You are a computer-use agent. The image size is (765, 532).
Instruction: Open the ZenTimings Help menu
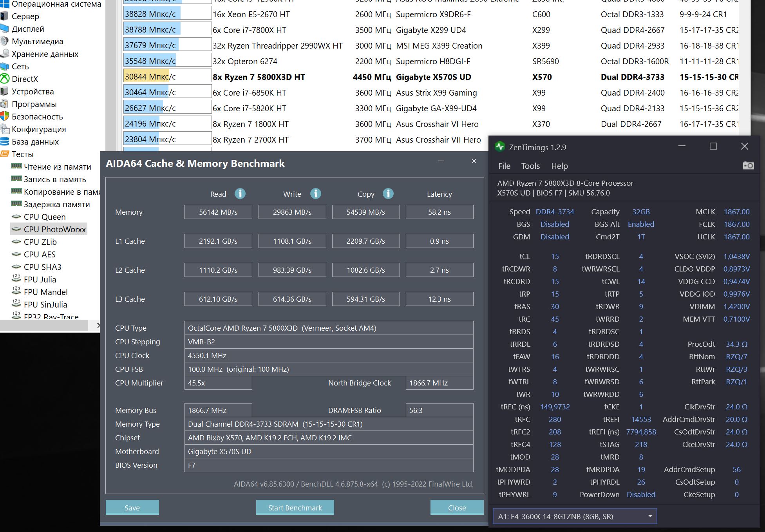coord(559,166)
